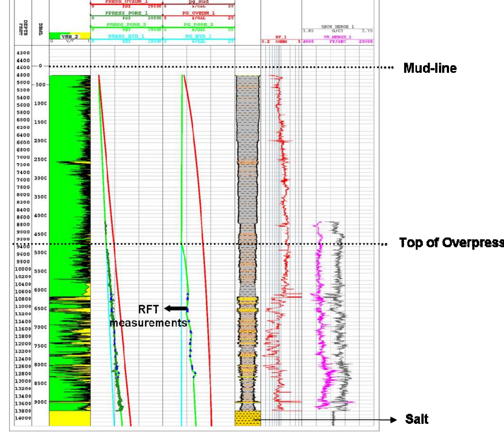The image size is (504, 432).
Task: Click the 2.75 RHOB scale maximum
Action: click(x=367, y=31)
